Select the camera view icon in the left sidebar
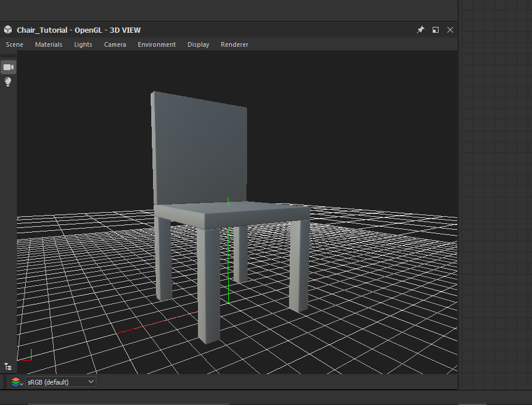 8,67
